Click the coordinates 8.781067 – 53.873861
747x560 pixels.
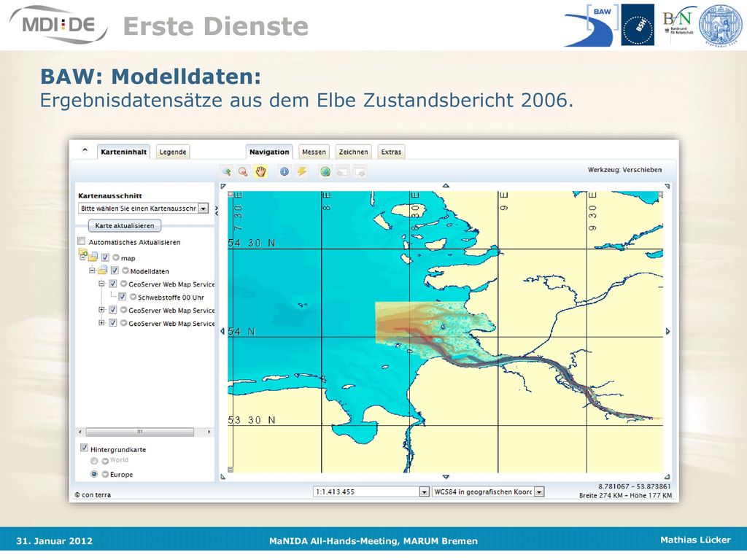tap(635, 486)
